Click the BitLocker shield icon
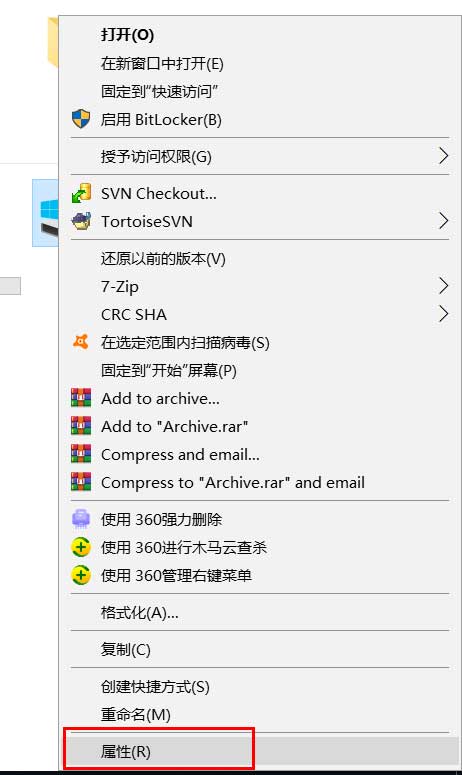Screen dimensions: 462x775 (x=81, y=119)
